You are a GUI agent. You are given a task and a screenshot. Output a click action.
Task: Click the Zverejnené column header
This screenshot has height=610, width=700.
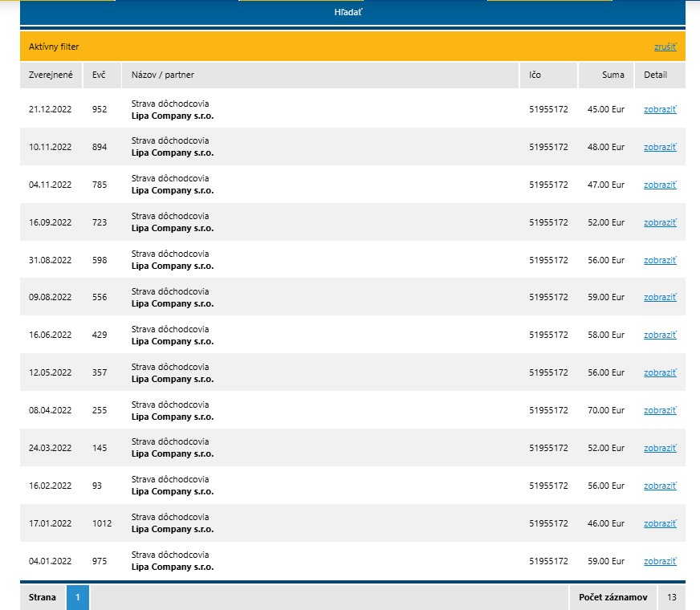[51, 75]
